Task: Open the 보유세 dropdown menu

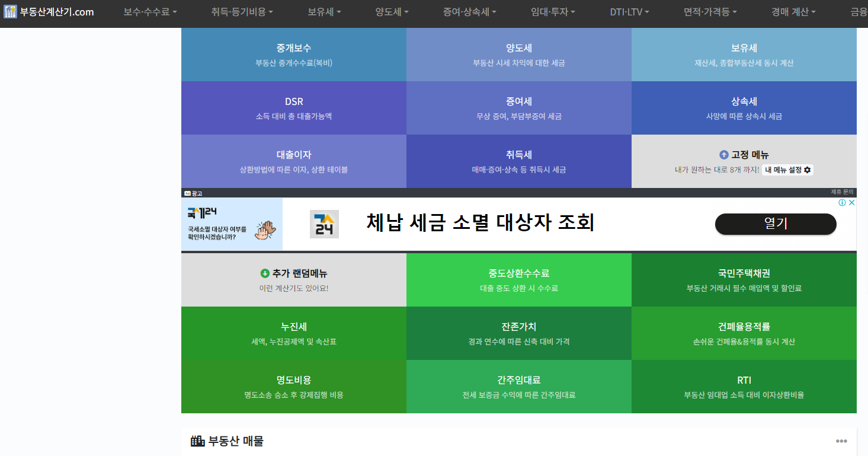Action: 323,11
